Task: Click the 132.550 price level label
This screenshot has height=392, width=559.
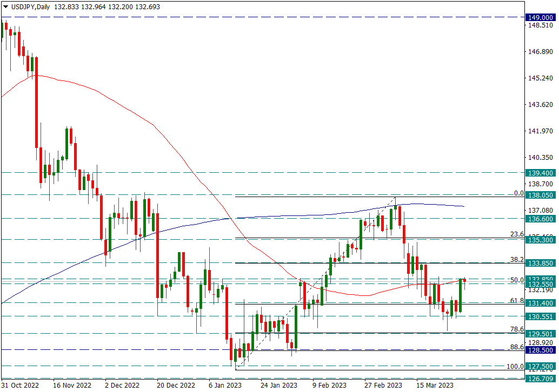Action: (x=541, y=285)
